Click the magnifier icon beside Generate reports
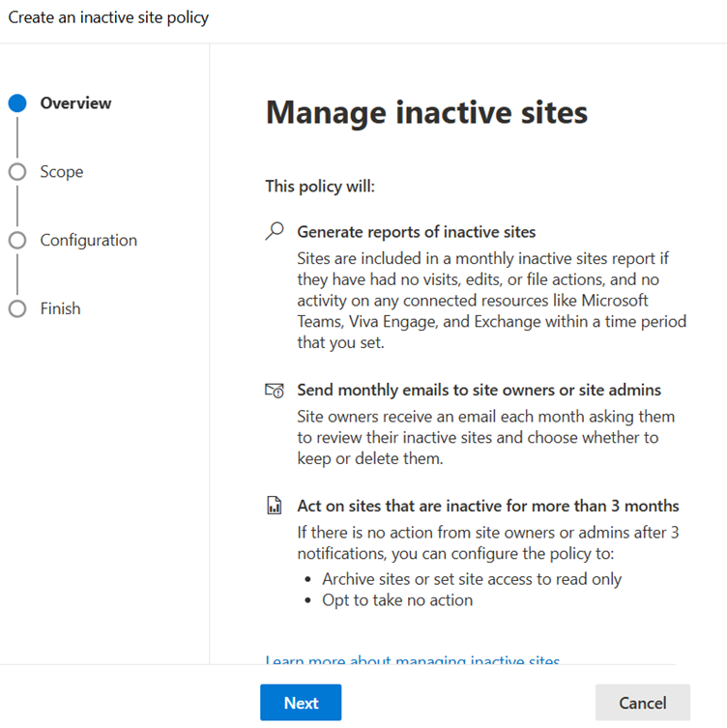727x728 pixels. 275,231
